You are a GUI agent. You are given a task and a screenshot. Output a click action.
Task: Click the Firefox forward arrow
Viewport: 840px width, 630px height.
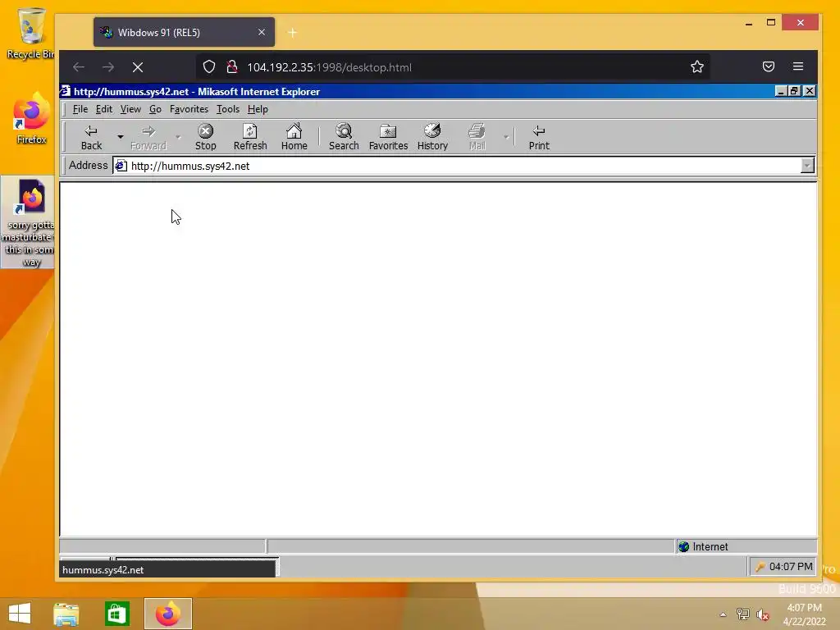[x=108, y=67]
